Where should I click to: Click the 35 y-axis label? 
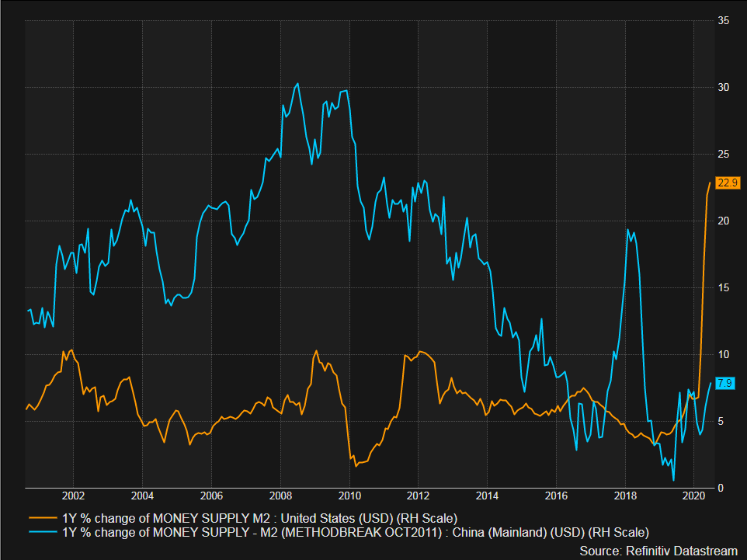723,20
